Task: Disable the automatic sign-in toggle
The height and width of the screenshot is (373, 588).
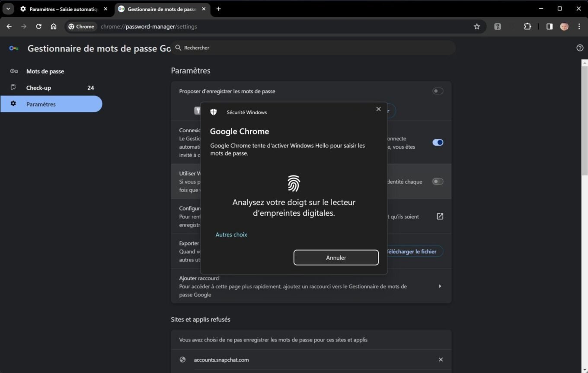Action: tap(438, 142)
